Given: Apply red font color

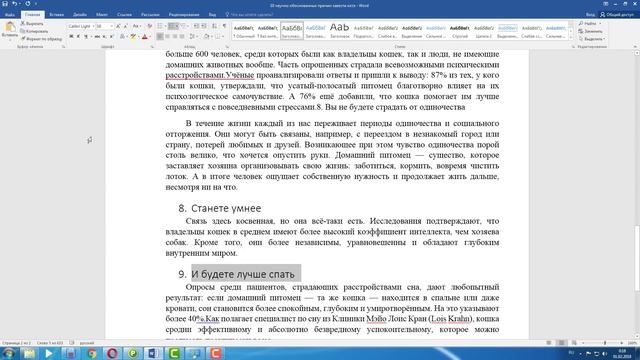Looking at the screenshot, I should [x=144, y=37].
